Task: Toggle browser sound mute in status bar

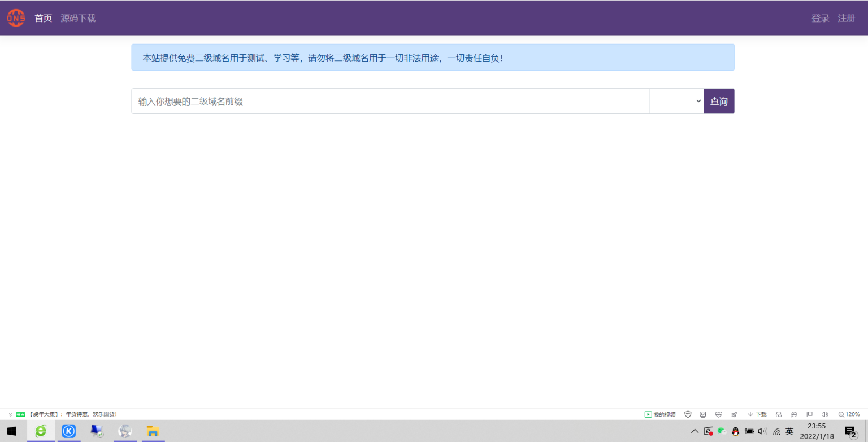Action: (x=824, y=414)
